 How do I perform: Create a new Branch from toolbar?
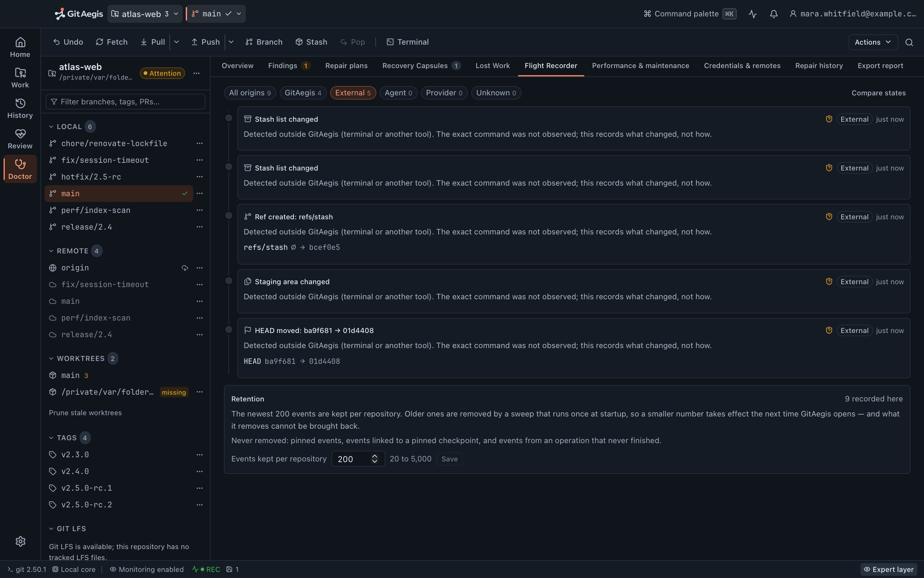click(264, 42)
